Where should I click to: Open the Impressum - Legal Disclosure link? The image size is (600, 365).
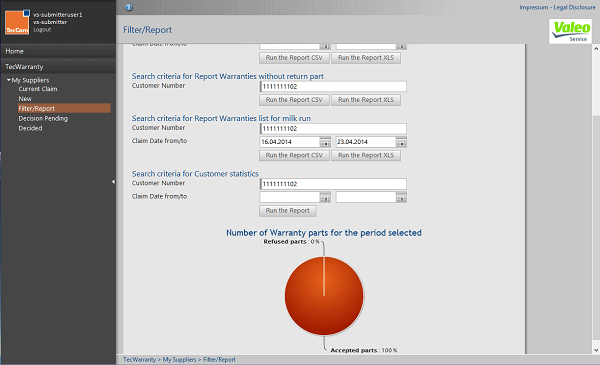557,7
